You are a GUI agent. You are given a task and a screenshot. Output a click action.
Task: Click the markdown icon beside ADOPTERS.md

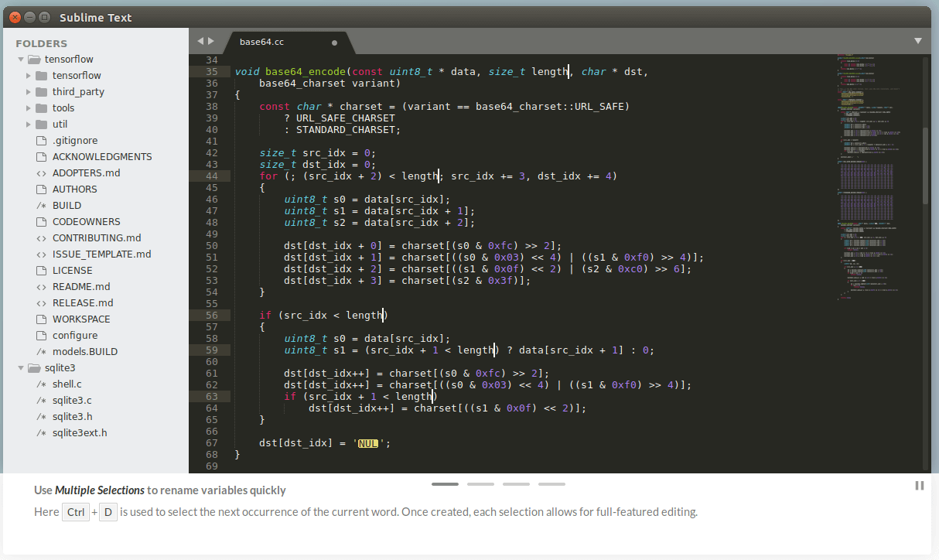pyautogui.click(x=40, y=172)
